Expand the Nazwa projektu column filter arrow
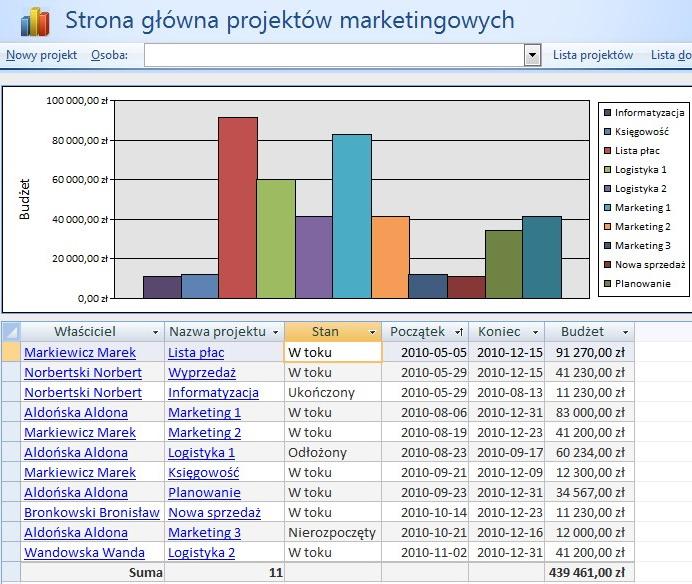The width and height of the screenshot is (692, 584). point(275,332)
